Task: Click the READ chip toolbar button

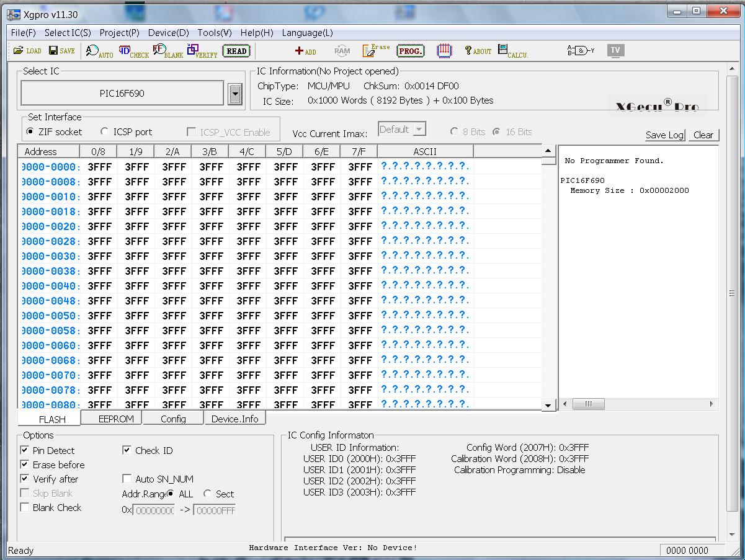Action: pos(236,51)
